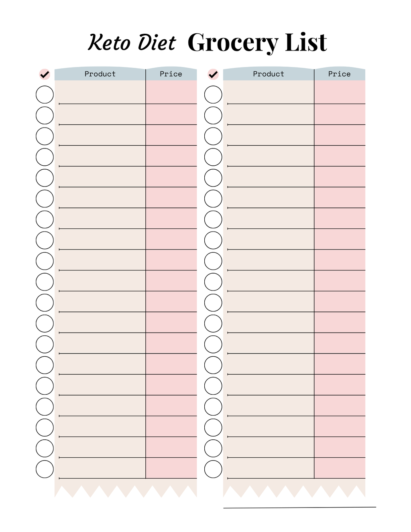Click the Keto Diet script title

132,43
